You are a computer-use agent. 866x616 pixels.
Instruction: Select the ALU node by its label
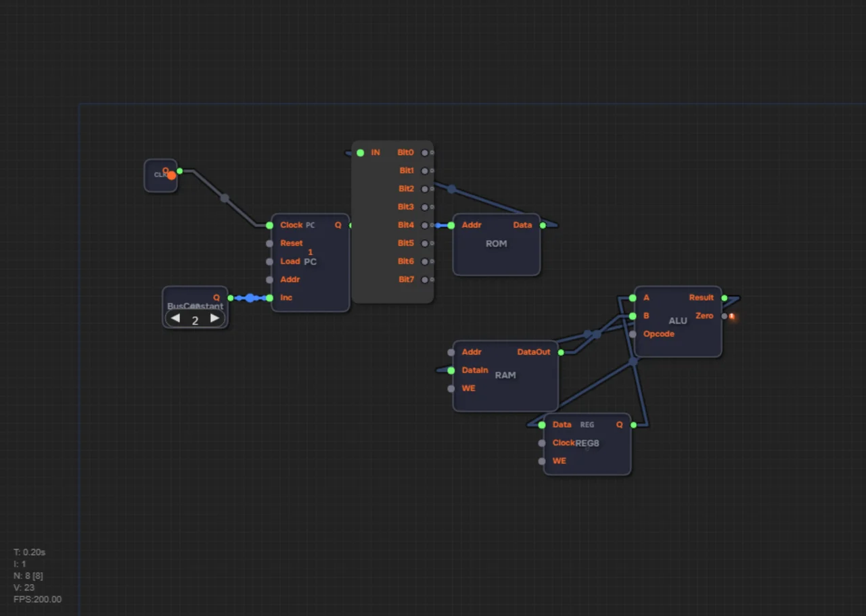pyautogui.click(x=678, y=321)
